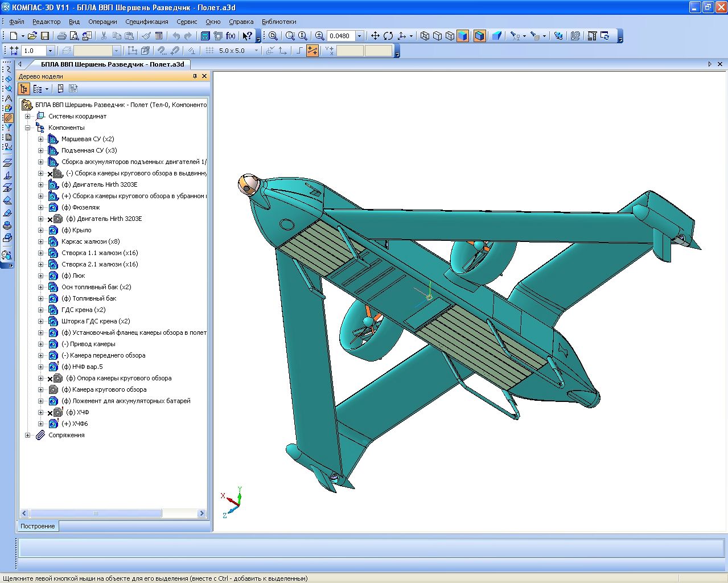Click the model tree horizontal scrollbar
Screen dimensions: 728x583
[x=96, y=514]
